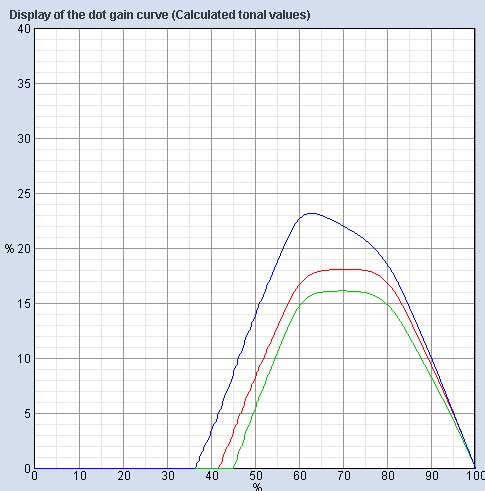Click the y-axis label 25
The image size is (485, 491).
pos(24,194)
